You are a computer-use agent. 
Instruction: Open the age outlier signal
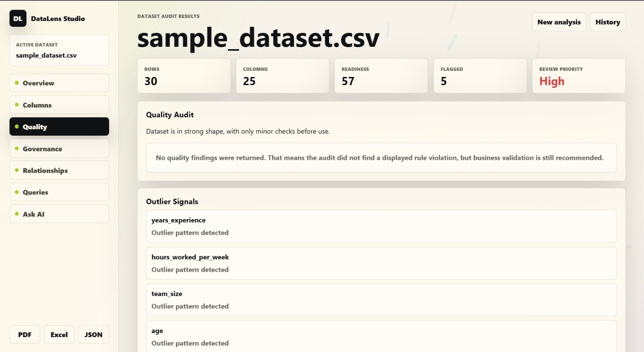(x=381, y=336)
